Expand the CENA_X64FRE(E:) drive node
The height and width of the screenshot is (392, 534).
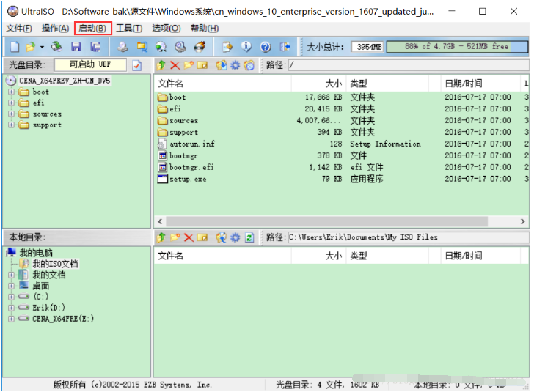(x=11, y=319)
